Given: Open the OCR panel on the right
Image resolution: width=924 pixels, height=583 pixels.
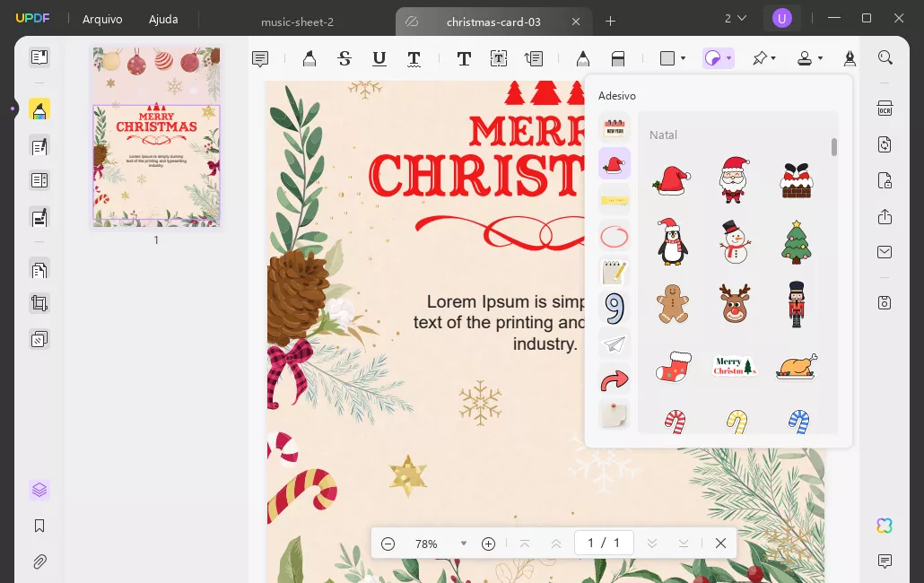Looking at the screenshot, I should tap(885, 108).
